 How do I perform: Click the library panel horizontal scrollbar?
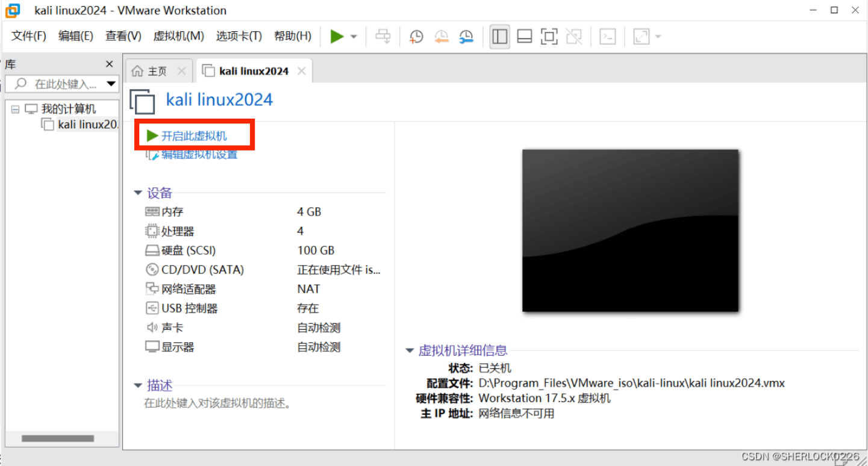(58, 438)
